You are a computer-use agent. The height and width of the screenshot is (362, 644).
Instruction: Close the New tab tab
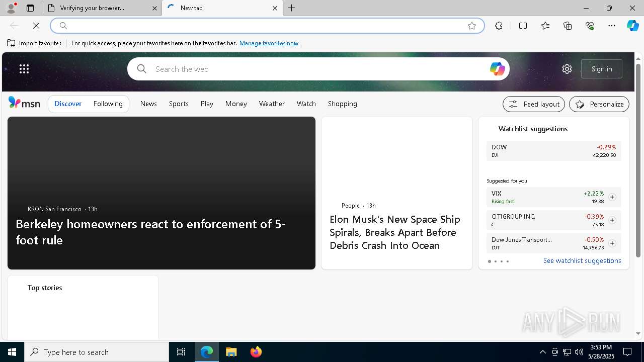(275, 8)
